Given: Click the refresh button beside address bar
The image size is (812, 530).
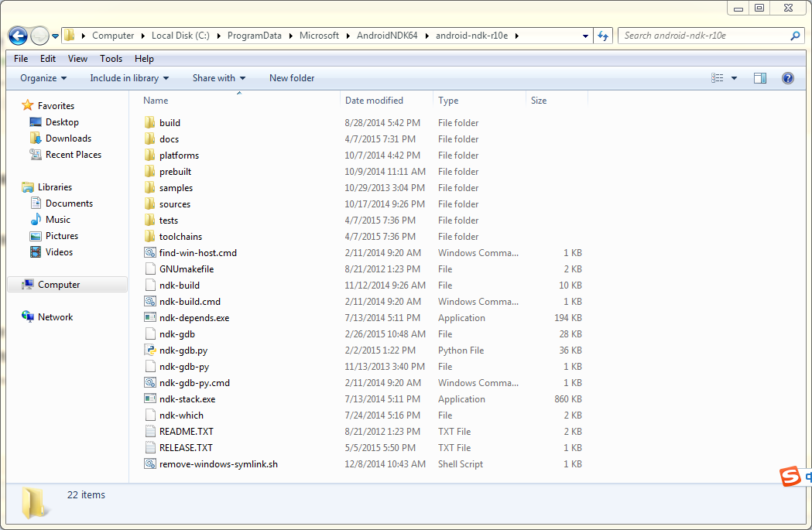Looking at the screenshot, I should point(604,36).
